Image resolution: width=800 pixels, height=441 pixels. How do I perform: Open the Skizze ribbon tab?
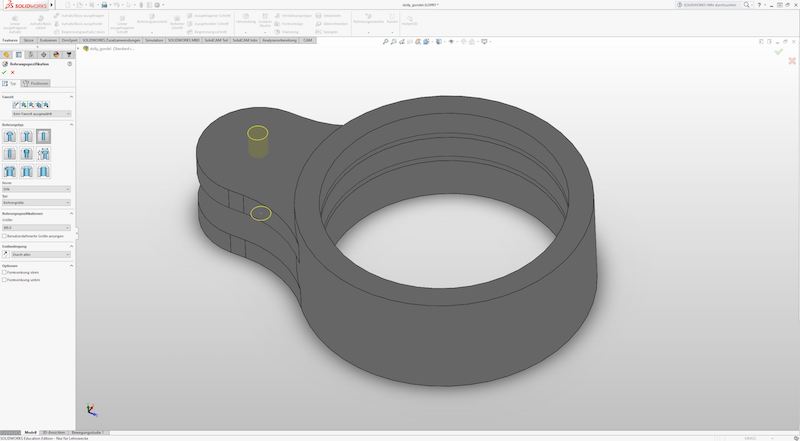(29, 40)
